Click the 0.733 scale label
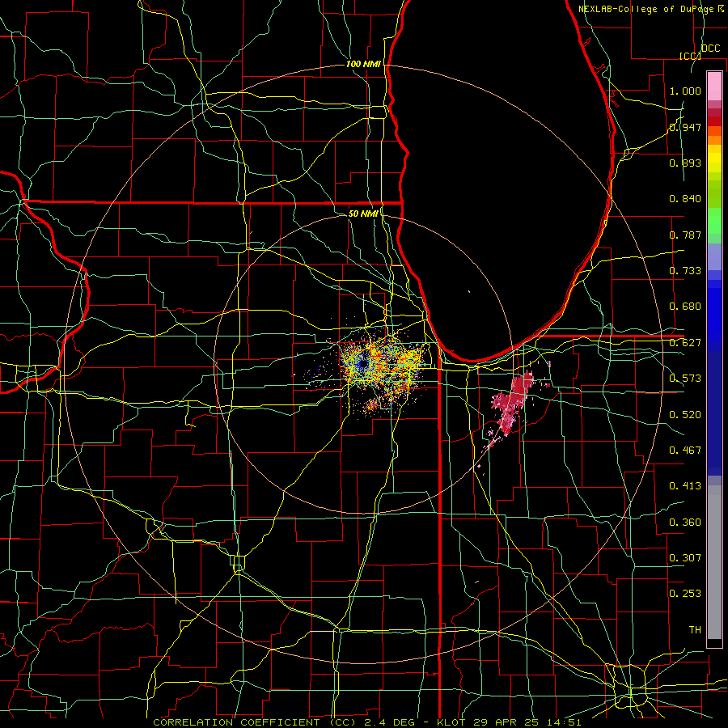The image size is (728, 728). click(685, 271)
